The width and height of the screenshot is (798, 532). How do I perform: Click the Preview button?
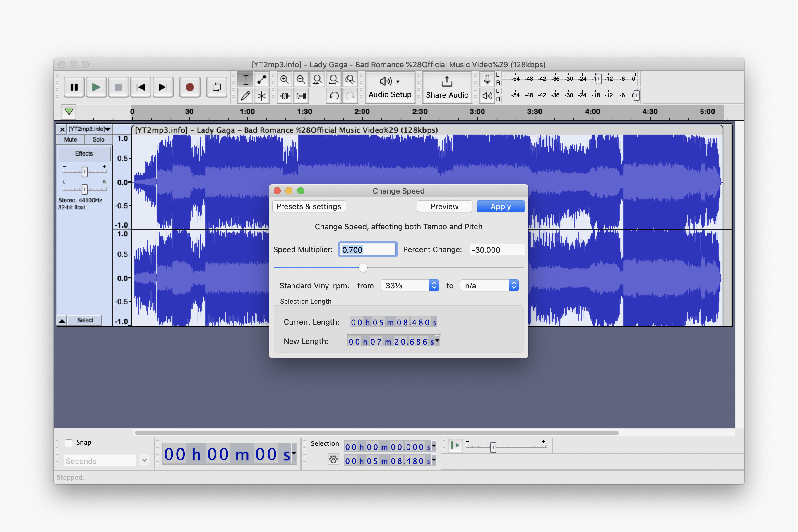coord(444,206)
